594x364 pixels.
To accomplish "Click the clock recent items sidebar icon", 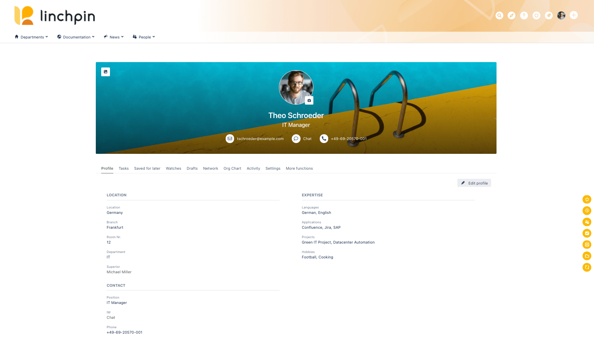I will [587, 211].
